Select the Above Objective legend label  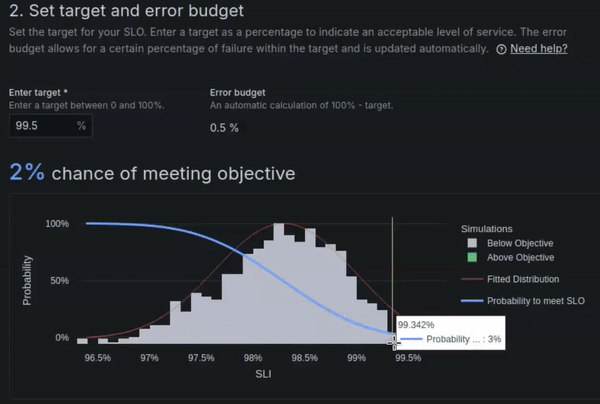(520, 257)
